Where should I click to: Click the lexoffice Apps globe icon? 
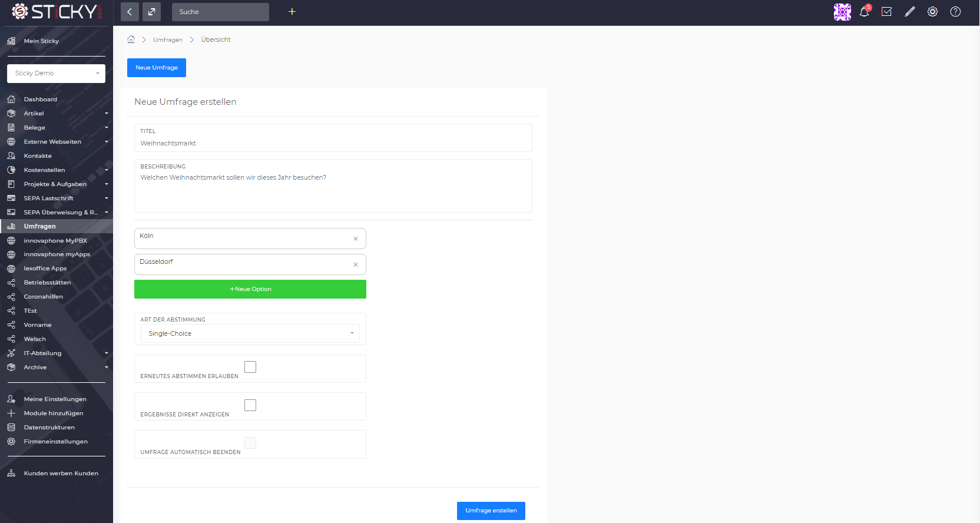click(11, 269)
